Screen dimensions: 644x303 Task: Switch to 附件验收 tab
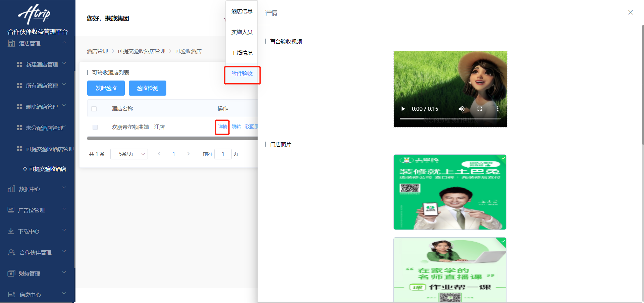[242, 74]
